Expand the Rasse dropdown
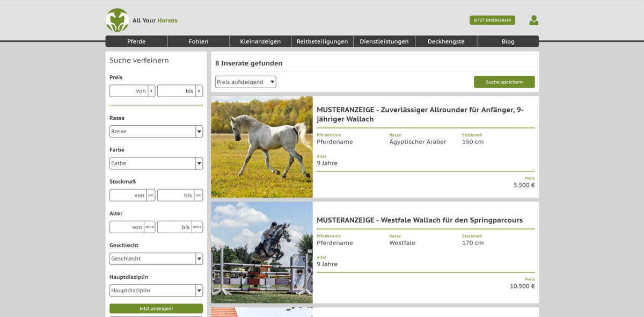 coord(156,132)
